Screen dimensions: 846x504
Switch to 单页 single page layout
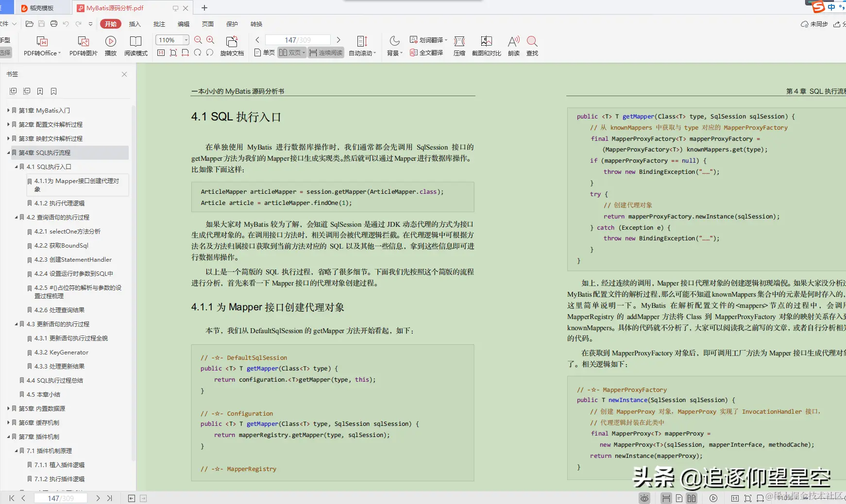tap(265, 52)
